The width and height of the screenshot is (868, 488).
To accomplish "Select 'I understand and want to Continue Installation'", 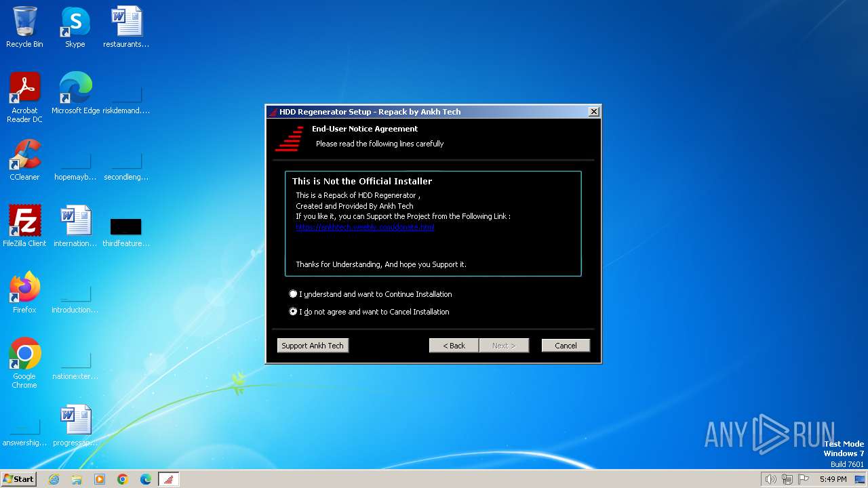I will [x=370, y=294].
